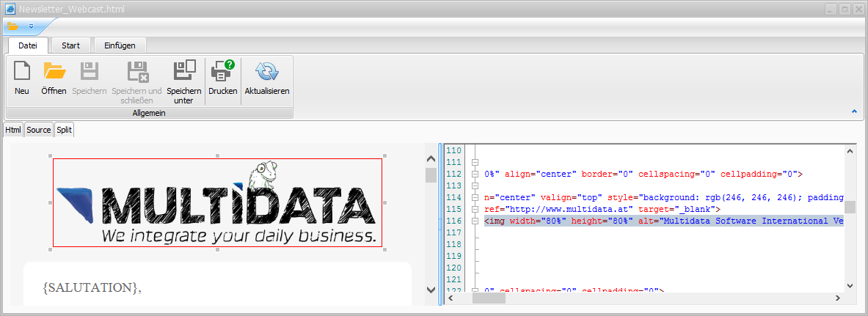The height and width of the screenshot is (316, 868).
Task: Open a file with Öffnen
Action: pos(54,71)
